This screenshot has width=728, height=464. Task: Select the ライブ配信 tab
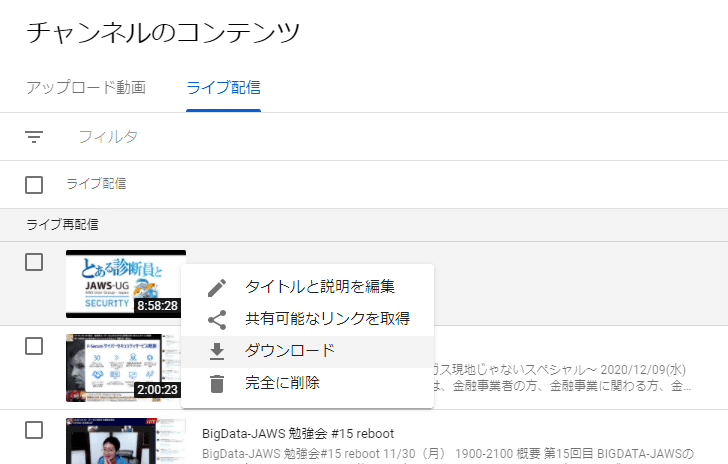[x=223, y=87]
